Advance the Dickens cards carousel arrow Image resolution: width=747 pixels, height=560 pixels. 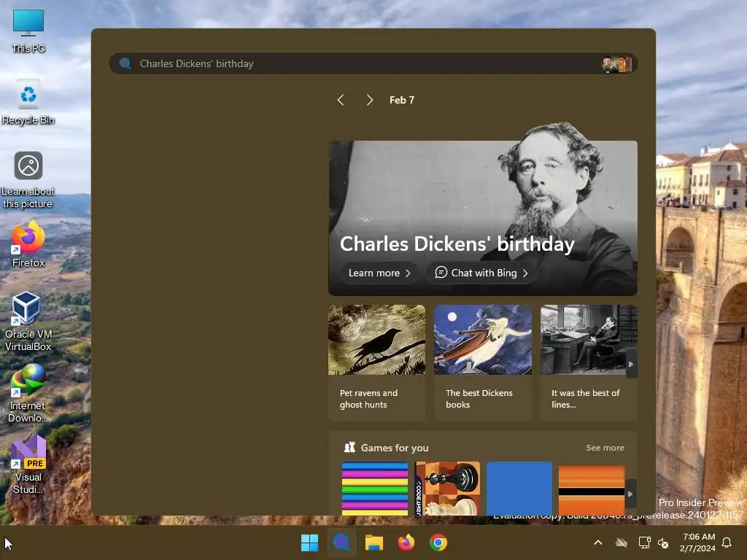[x=631, y=365]
